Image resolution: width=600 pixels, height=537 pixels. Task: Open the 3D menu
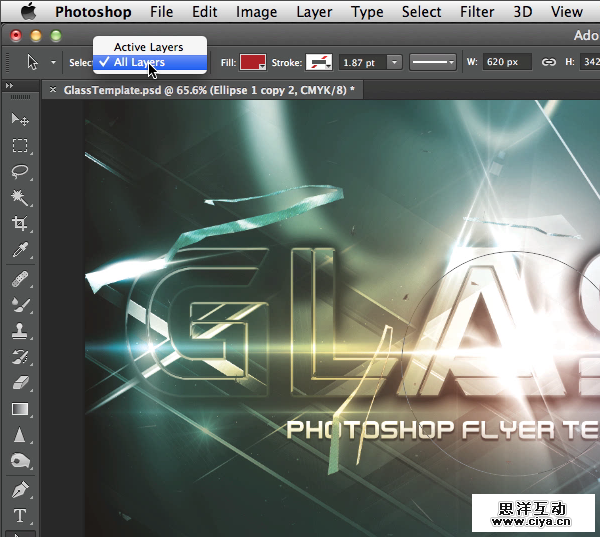pyautogui.click(x=522, y=12)
